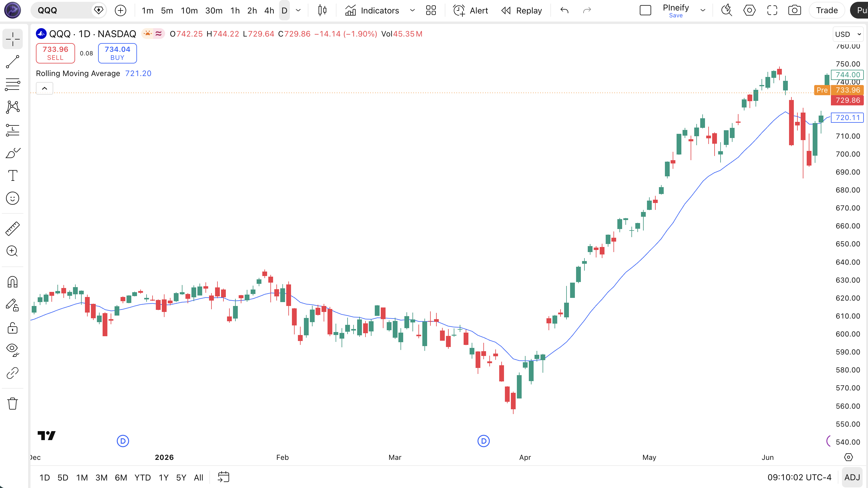
Task: Click the undo arrow
Action: 564,10
